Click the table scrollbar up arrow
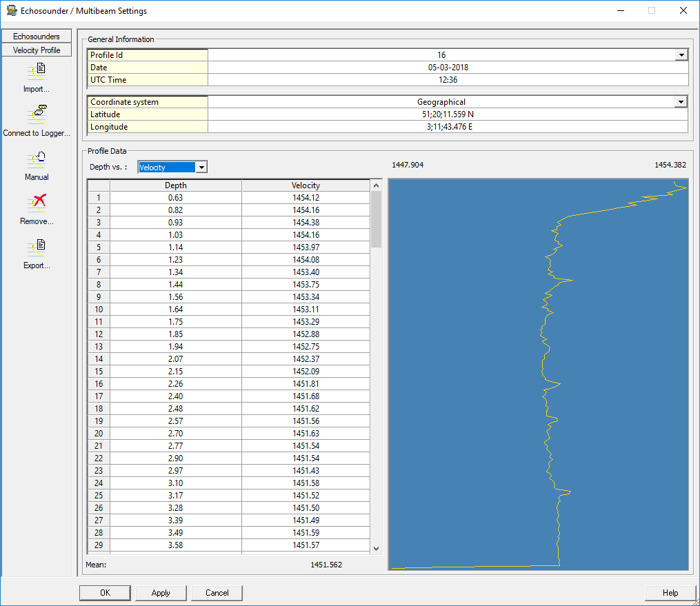Screen dimensions: 700x606 point(376,185)
